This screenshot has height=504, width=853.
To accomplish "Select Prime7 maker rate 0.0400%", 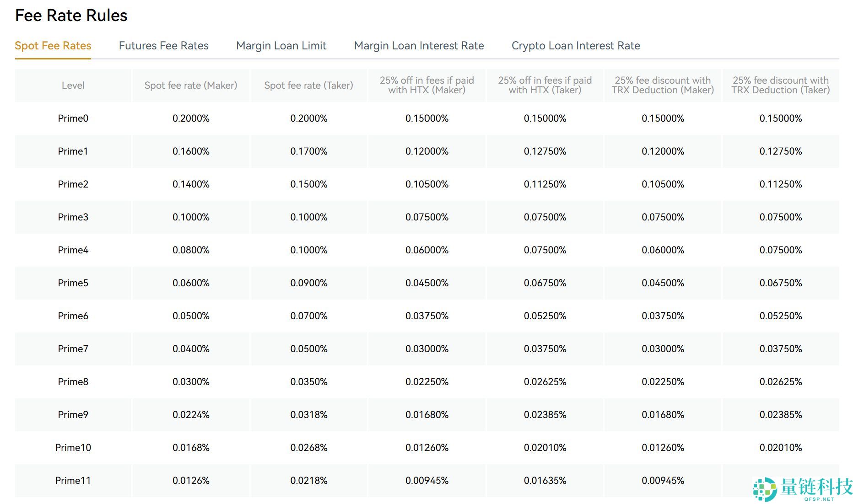I will pos(191,349).
